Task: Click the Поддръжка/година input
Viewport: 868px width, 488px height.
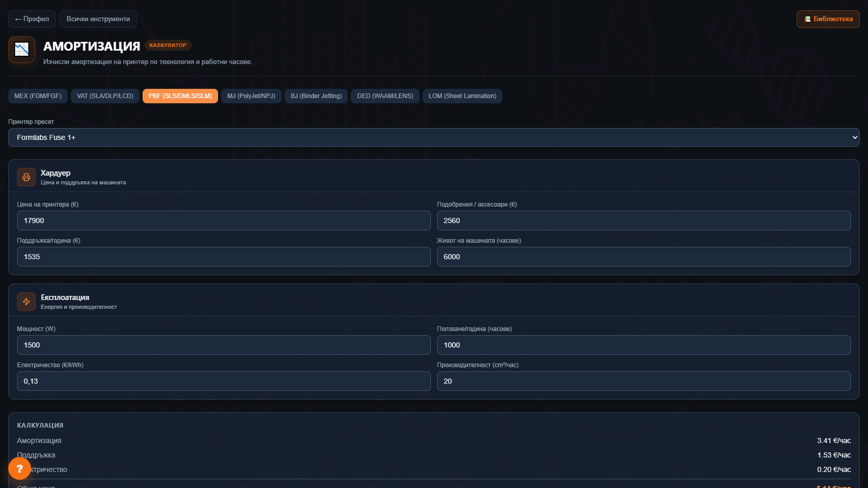Action: (x=224, y=257)
